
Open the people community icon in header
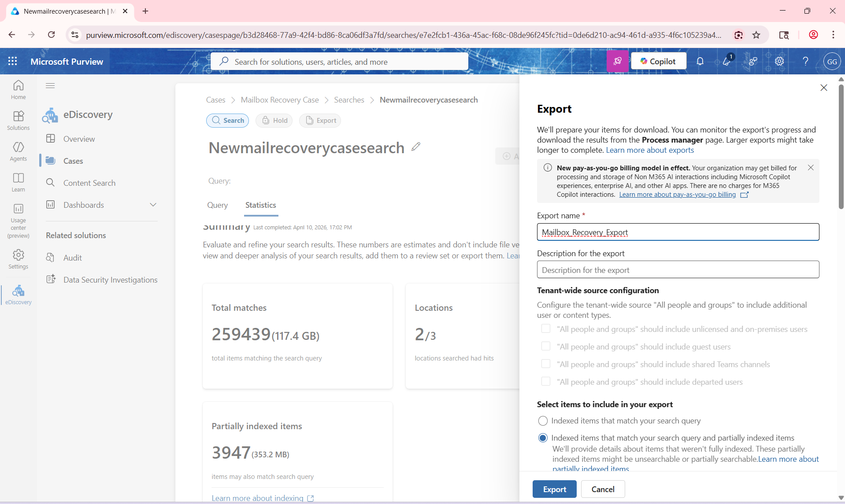(x=753, y=61)
